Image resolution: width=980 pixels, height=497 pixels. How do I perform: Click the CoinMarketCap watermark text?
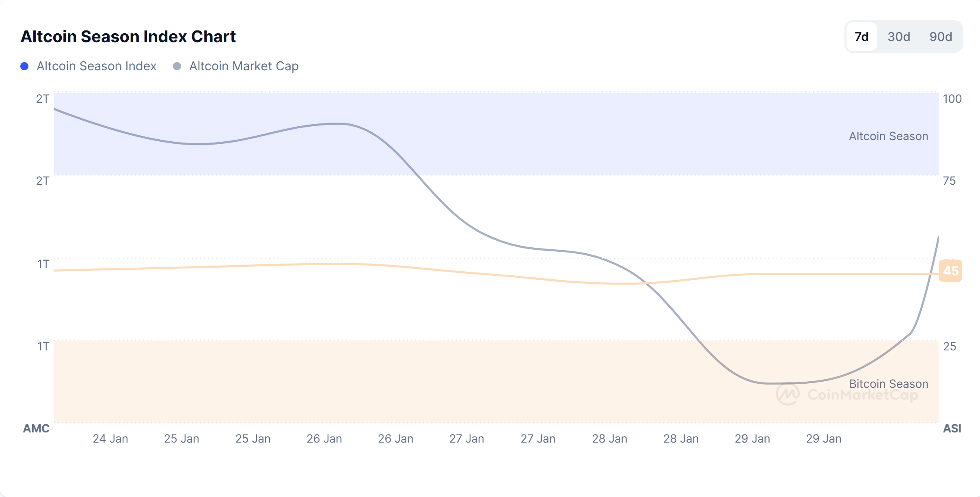point(863,395)
